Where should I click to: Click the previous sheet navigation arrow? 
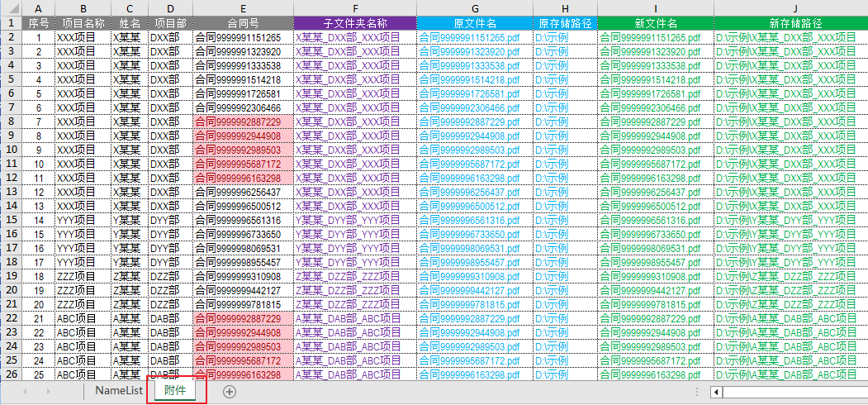[26, 391]
